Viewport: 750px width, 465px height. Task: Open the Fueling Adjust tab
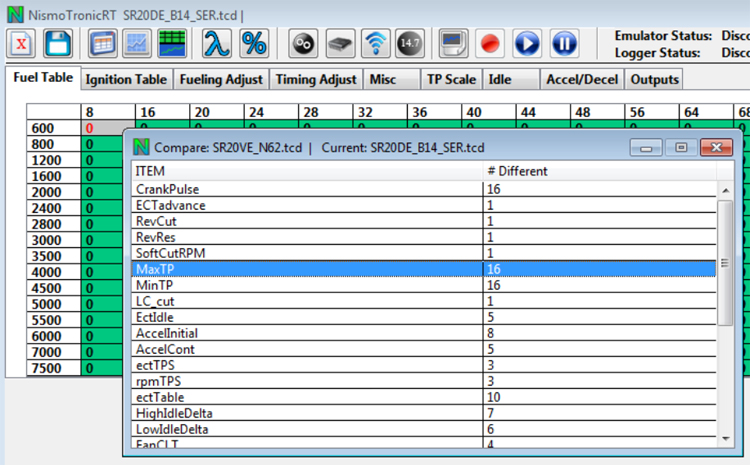[x=221, y=79]
